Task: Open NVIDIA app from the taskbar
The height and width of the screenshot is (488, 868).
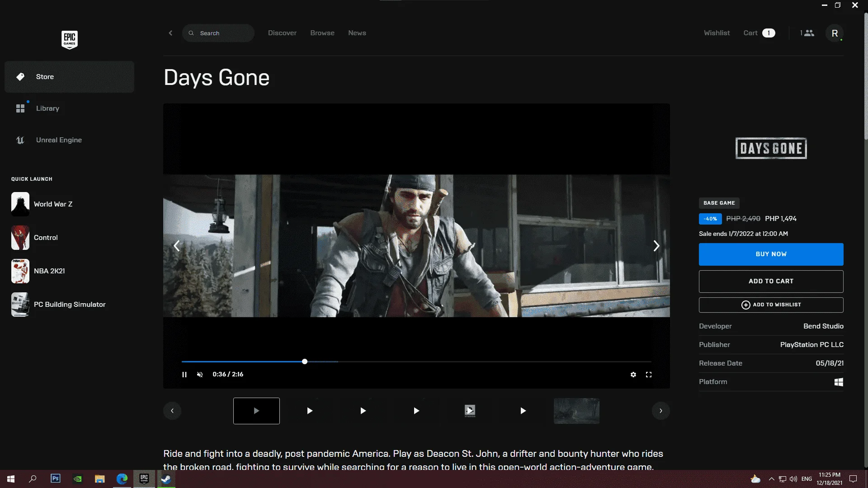Action: (x=77, y=479)
